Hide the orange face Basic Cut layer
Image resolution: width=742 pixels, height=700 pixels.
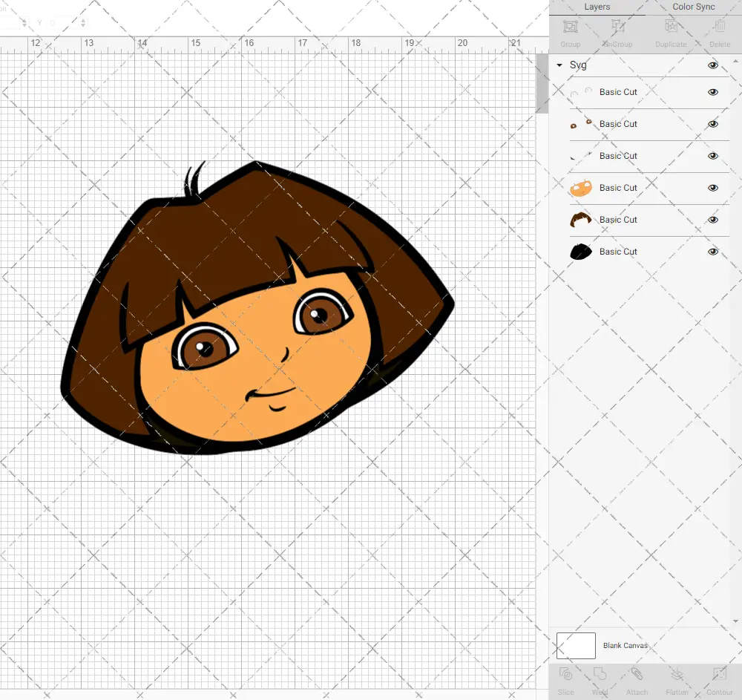pos(713,188)
